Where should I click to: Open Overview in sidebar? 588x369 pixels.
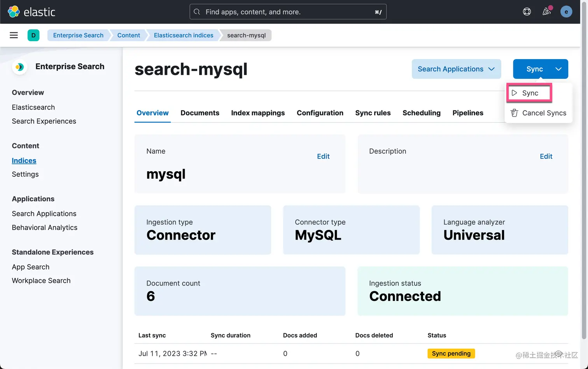tap(28, 92)
